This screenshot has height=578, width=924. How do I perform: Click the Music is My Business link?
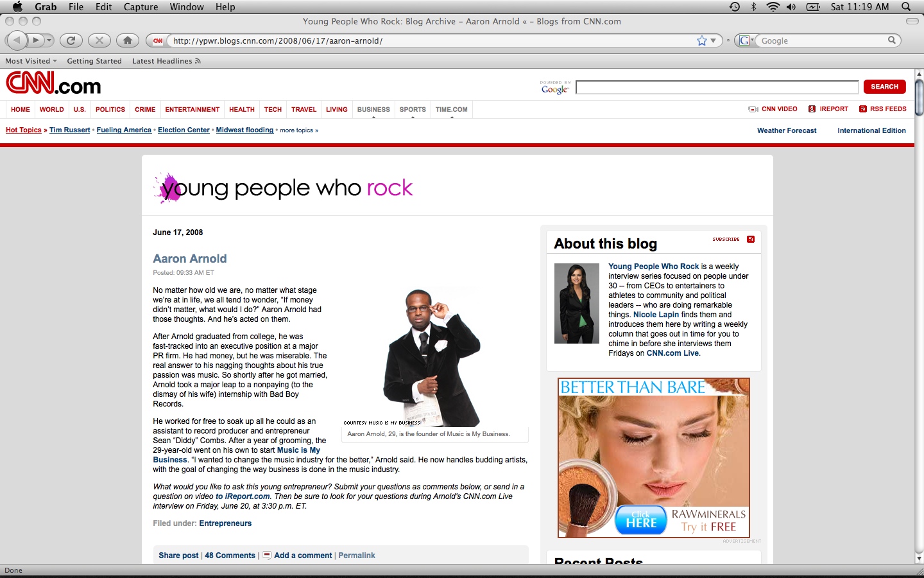[x=298, y=450]
